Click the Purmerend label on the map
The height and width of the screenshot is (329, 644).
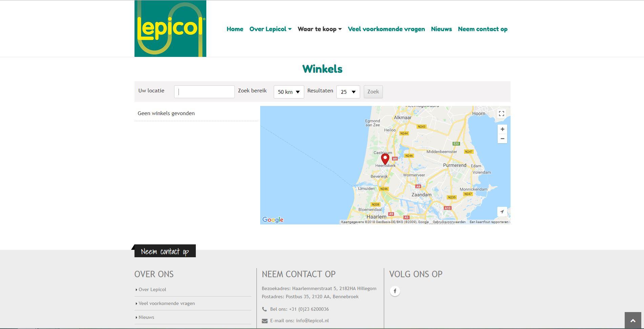[455, 165]
